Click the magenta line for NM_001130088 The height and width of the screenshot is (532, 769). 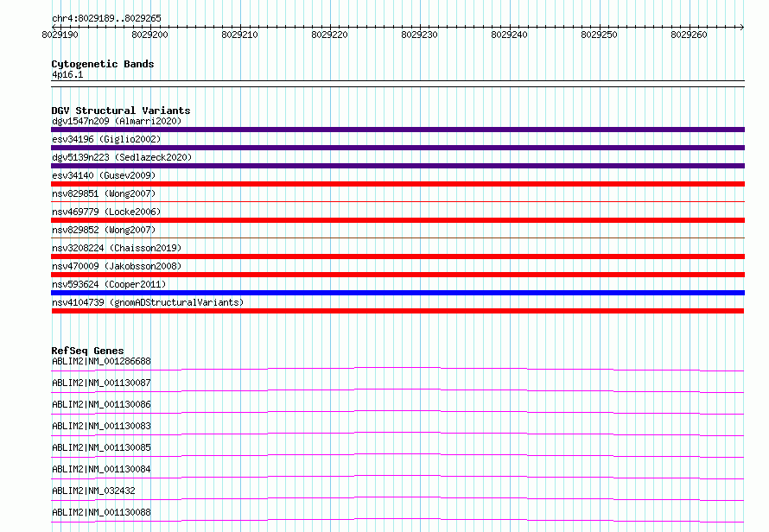397,520
